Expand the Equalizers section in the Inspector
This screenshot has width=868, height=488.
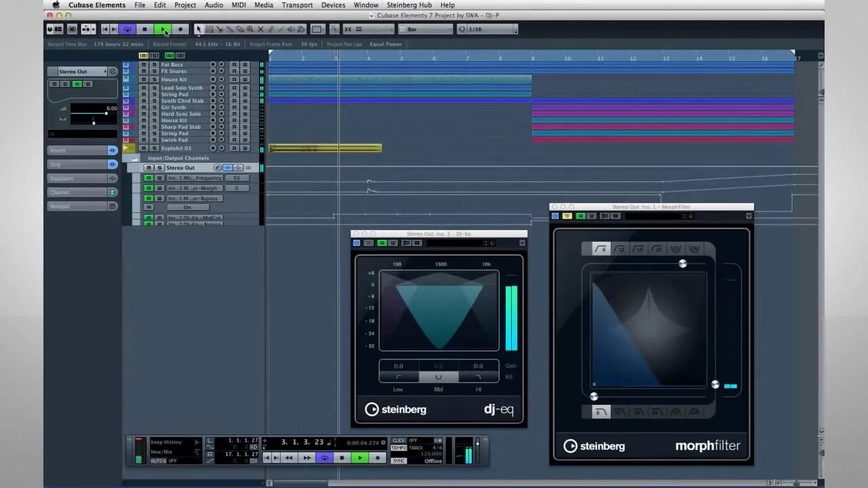coord(77,178)
